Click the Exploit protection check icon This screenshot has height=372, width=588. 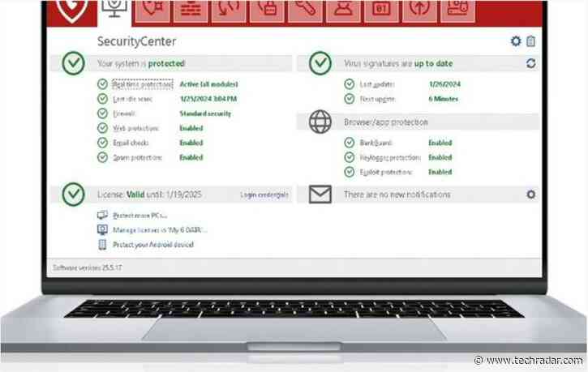349,172
